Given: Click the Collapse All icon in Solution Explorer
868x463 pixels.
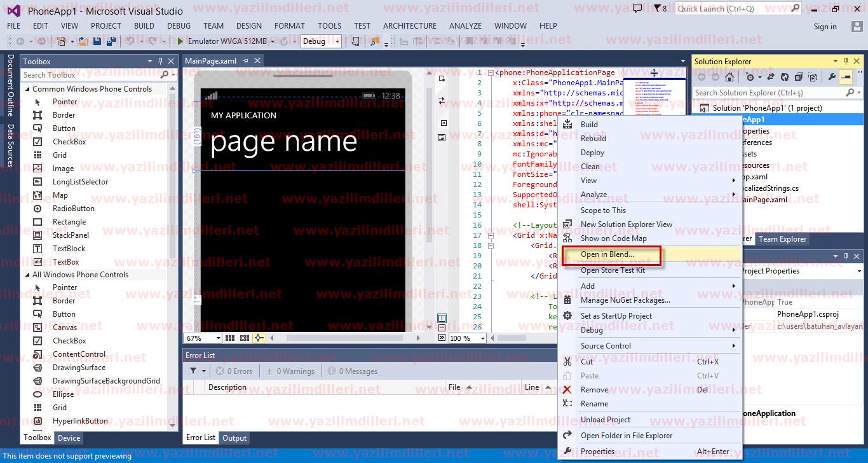Looking at the screenshot, I should pos(799,77).
